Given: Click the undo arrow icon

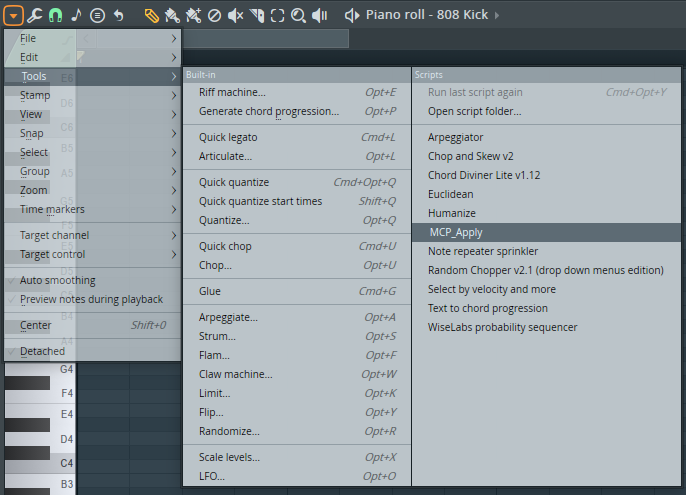Looking at the screenshot, I should click(x=119, y=15).
